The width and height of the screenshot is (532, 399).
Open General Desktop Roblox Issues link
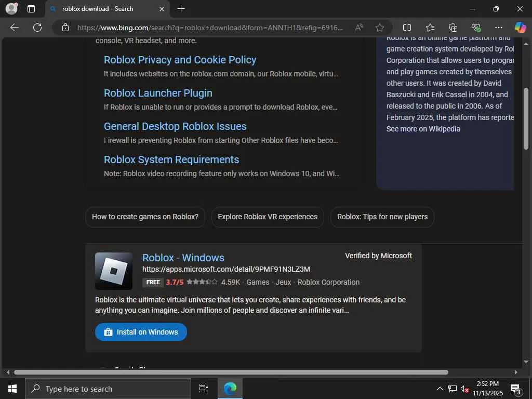pyautogui.click(x=175, y=126)
